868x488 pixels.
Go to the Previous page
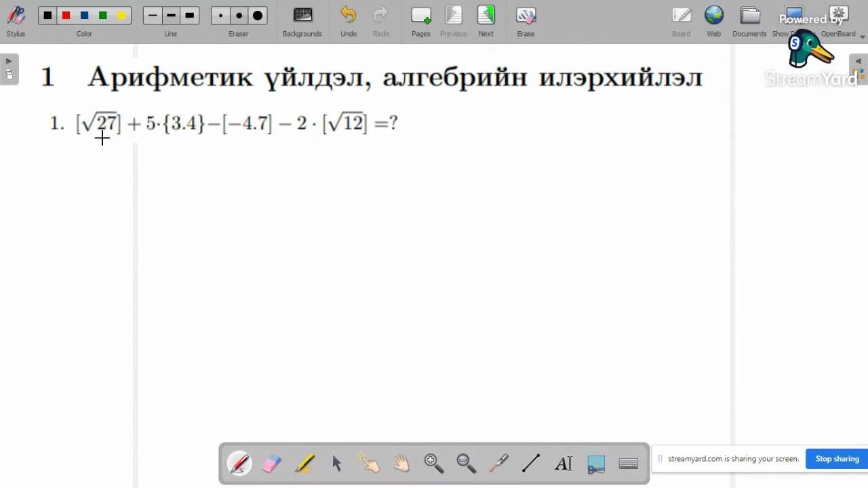pos(454,22)
